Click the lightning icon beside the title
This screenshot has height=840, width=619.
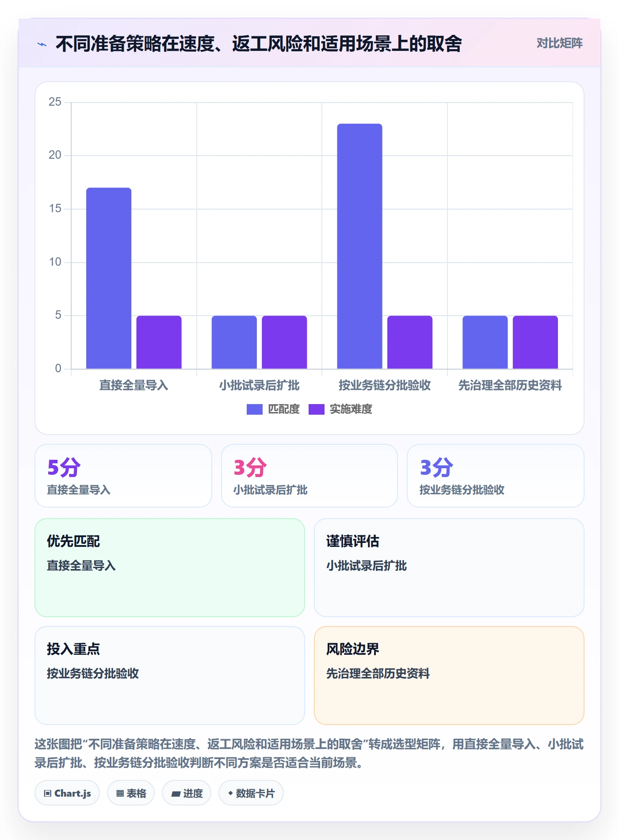pyautogui.click(x=42, y=44)
